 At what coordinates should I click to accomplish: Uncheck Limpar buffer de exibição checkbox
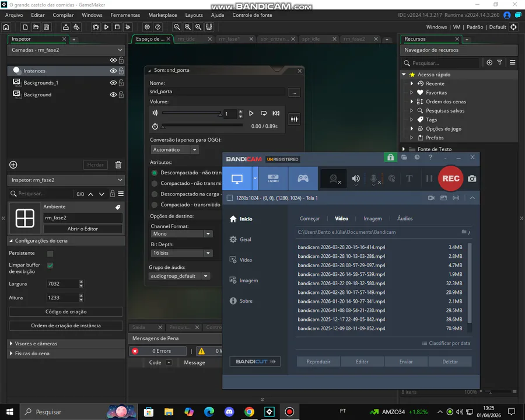[x=50, y=265]
